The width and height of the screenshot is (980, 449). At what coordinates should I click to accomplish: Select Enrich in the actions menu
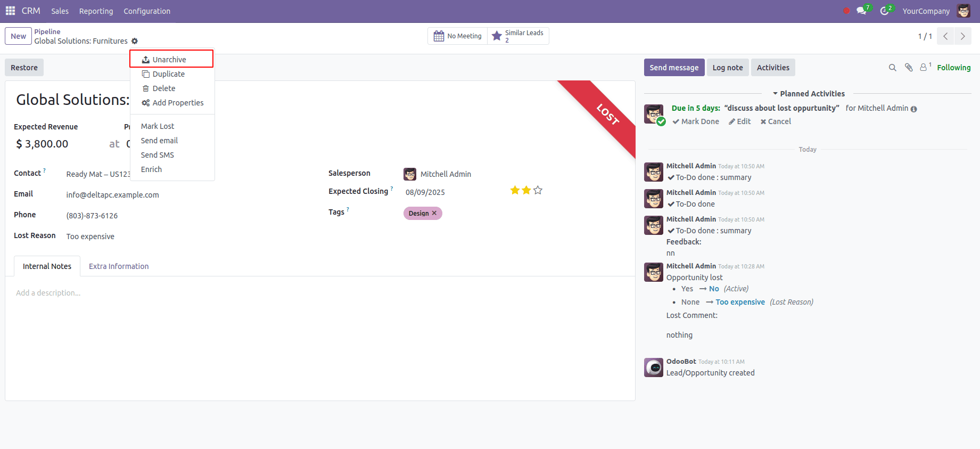tap(172, 169)
